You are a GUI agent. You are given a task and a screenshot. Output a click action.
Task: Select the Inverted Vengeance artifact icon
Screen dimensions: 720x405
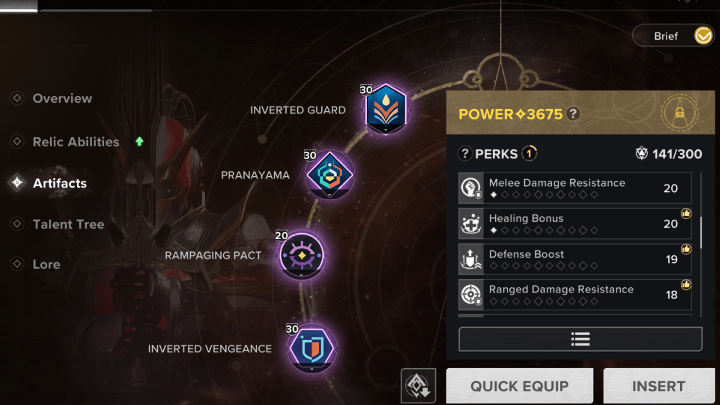pyautogui.click(x=312, y=348)
